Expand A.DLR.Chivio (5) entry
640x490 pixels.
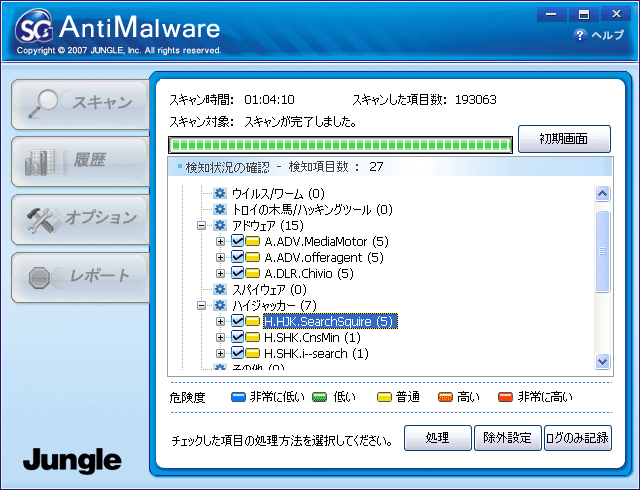pos(220,273)
